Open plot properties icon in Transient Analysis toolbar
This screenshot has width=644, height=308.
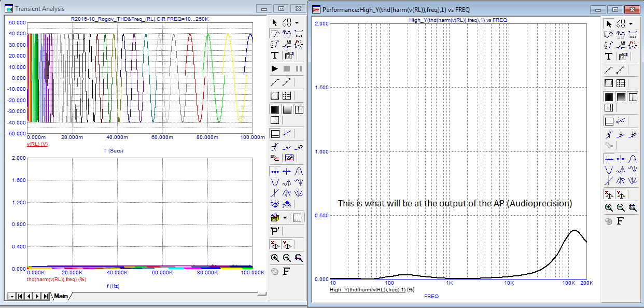coord(289,55)
